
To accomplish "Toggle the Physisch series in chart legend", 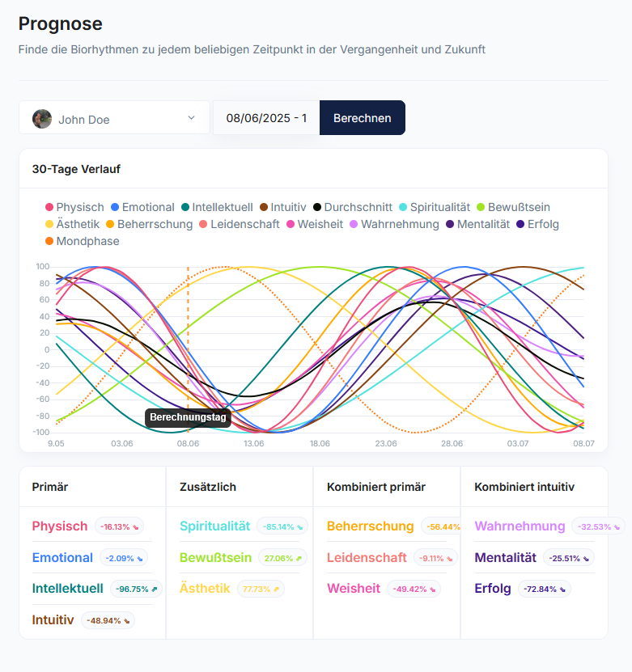I will click(x=74, y=207).
